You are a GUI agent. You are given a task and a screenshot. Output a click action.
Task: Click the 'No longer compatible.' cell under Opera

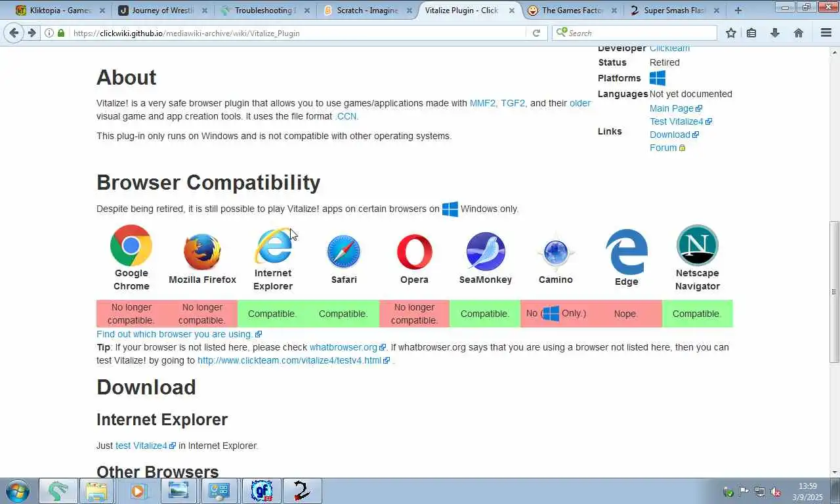tap(415, 314)
